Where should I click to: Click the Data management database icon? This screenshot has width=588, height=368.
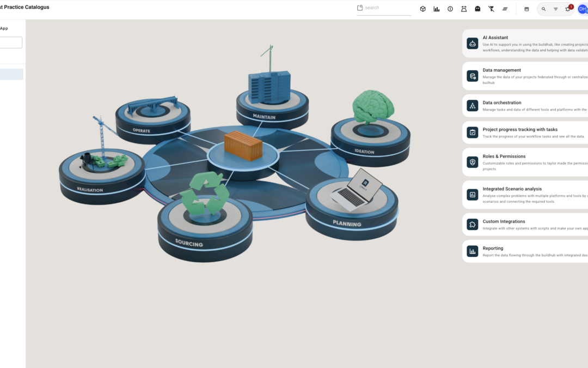[x=473, y=76]
